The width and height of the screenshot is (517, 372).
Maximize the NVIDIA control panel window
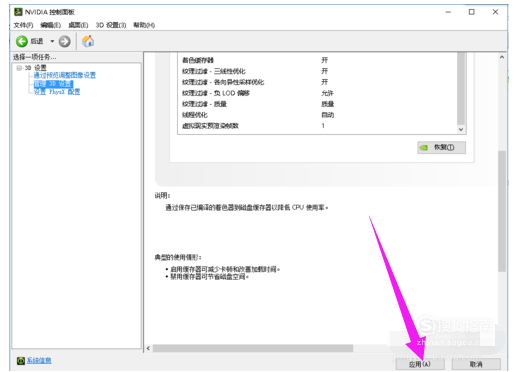click(471, 12)
